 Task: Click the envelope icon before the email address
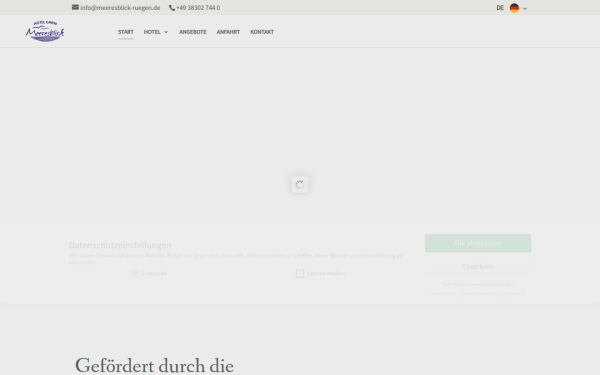point(75,7)
